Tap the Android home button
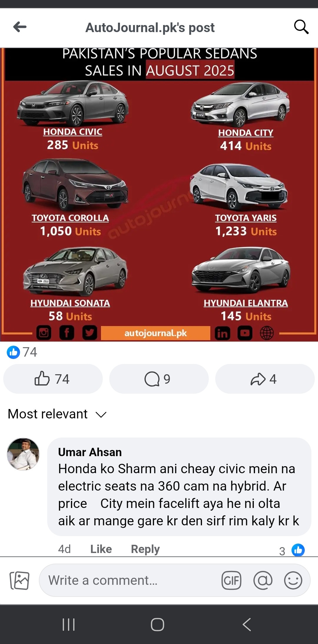Viewport: 318px width, 644px height. (x=158, y=624)
